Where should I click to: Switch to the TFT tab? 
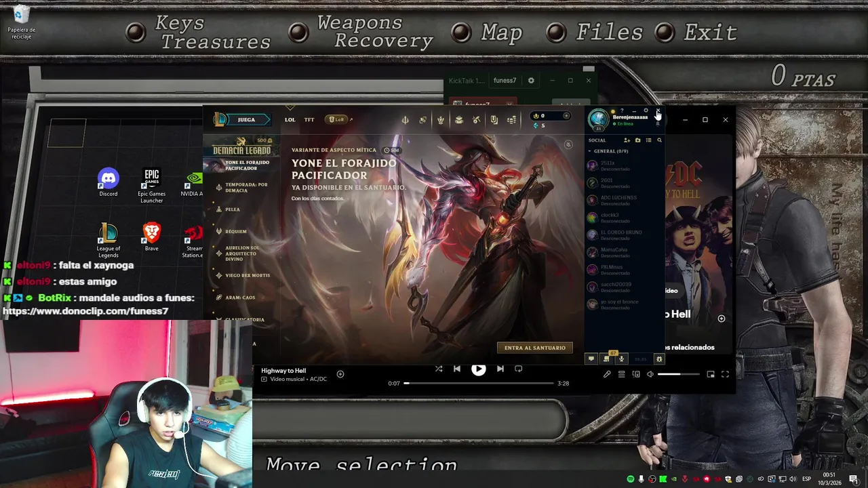click(309, 120)
